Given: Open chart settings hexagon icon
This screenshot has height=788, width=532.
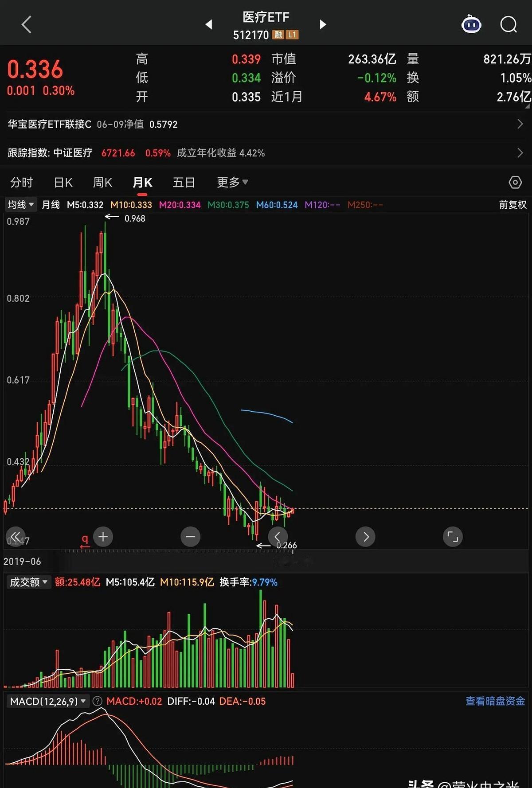Looking at the screenshot, I should [x=515, y=182].
